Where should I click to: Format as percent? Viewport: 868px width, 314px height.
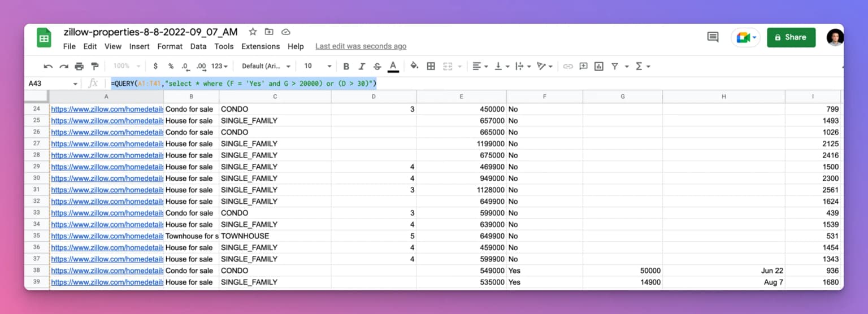(x=171, y=66)
